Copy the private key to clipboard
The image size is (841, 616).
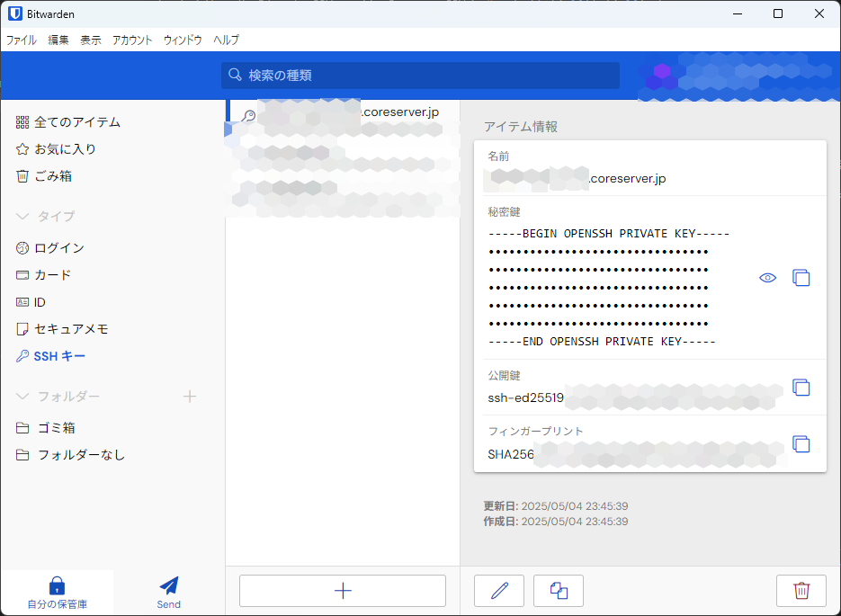(801, 278)
